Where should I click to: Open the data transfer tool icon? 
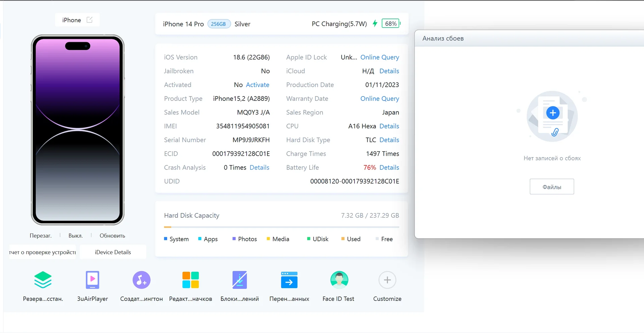point(289,280)
